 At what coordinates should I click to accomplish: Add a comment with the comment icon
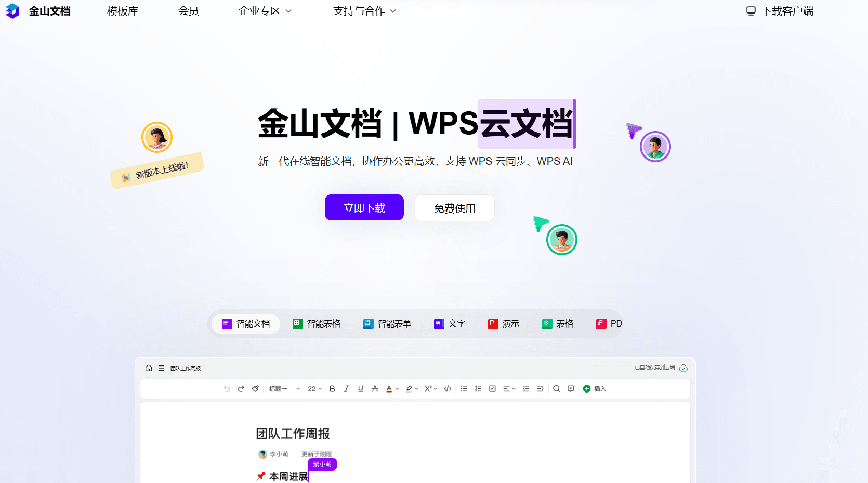coord(571,389)
